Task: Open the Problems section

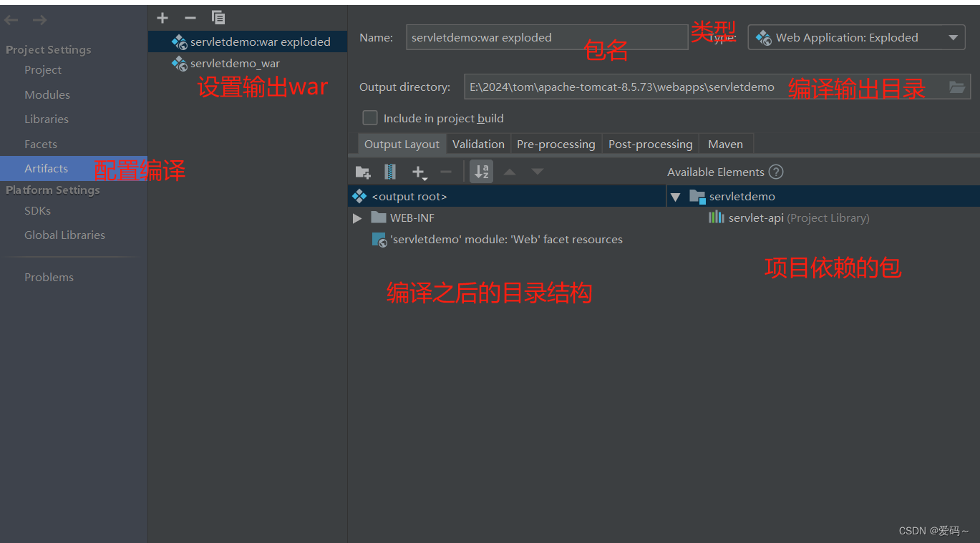Action: pyautogui.click(x=49, y=277)
